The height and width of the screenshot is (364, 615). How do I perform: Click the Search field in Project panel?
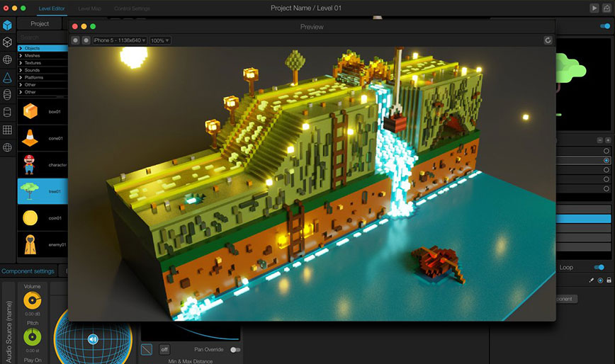pos(43,38)
